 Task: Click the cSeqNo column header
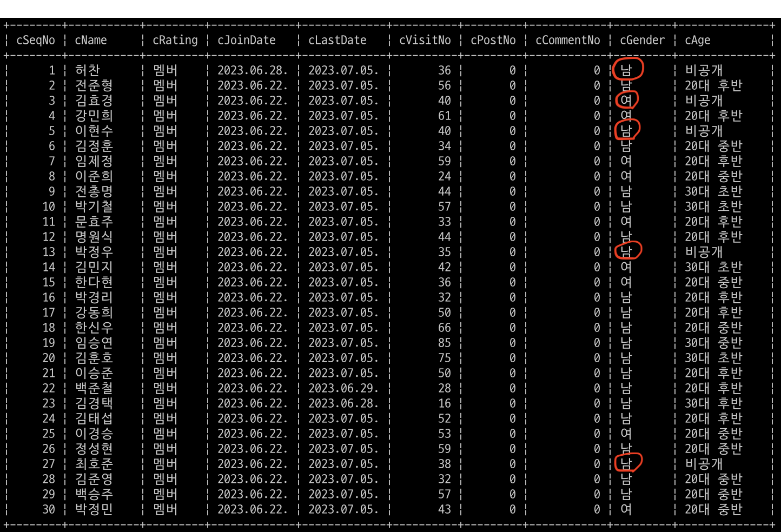36,40
